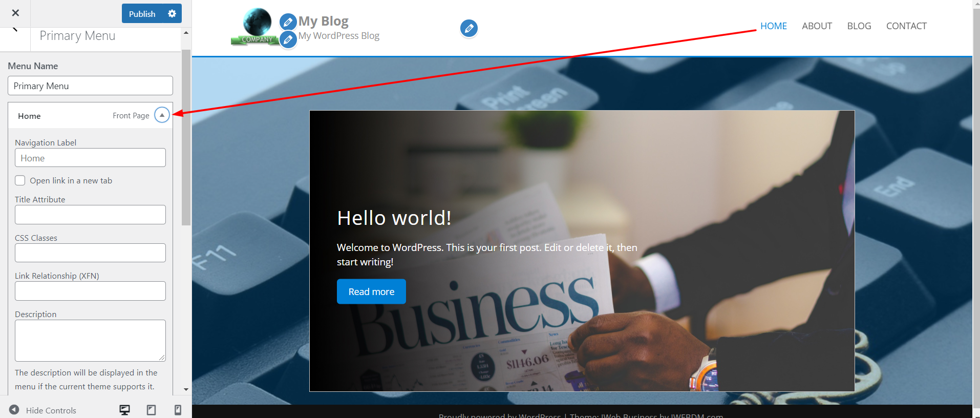
Task: Edit tagline pencil shortcut beside My WordPress Blog
Action: (288, 39)
